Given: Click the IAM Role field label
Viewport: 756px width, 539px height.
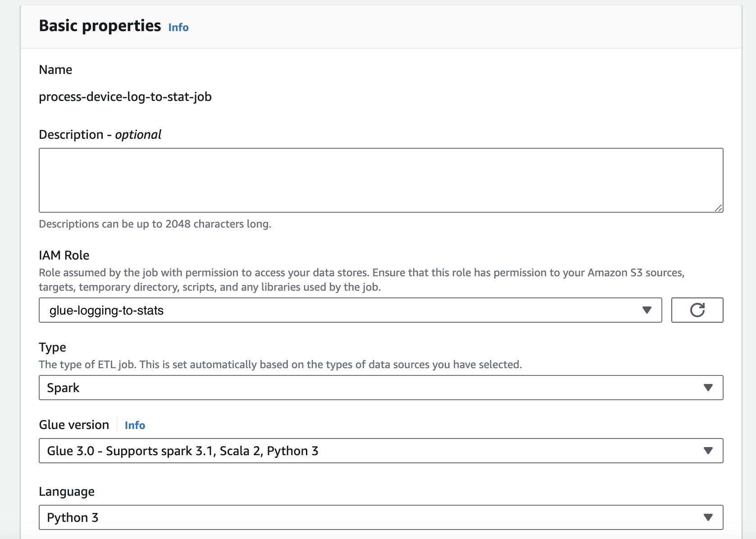Looking at the screenshot, I should point(64,256).
